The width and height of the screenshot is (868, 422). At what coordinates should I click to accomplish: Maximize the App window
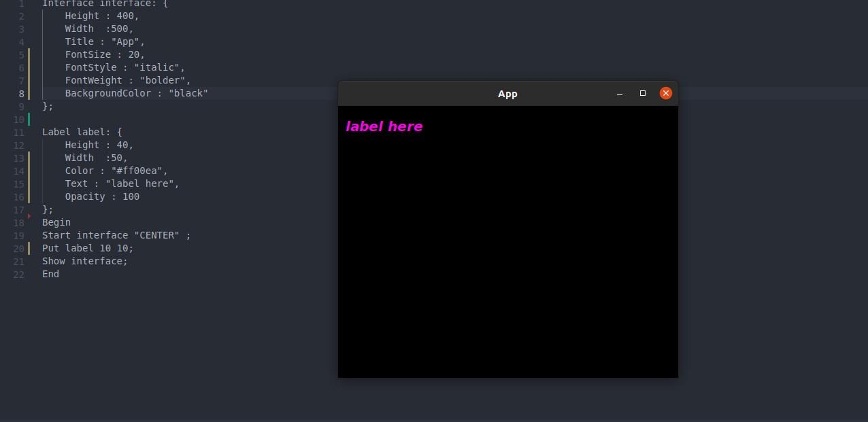[643, 93]
